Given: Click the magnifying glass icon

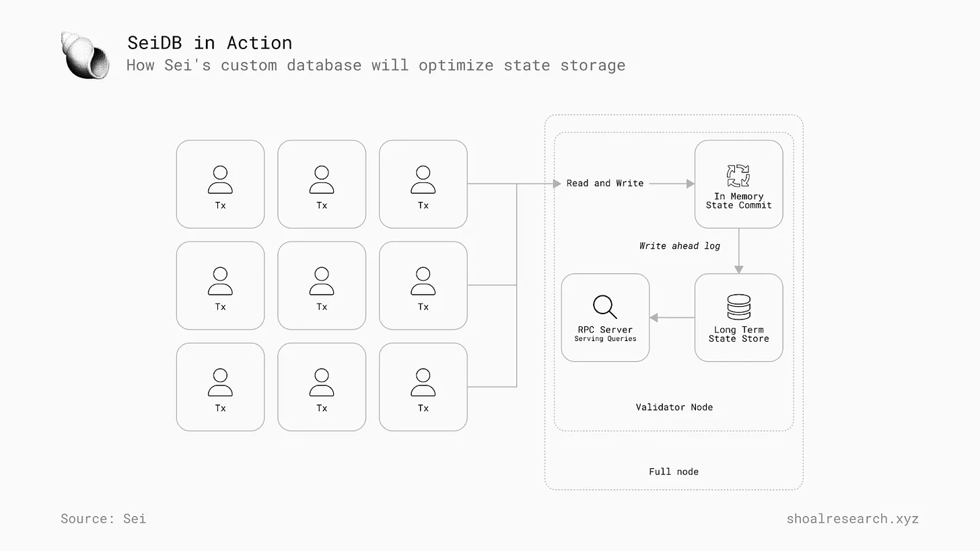Looking at the screenshot, I should 604,307.
